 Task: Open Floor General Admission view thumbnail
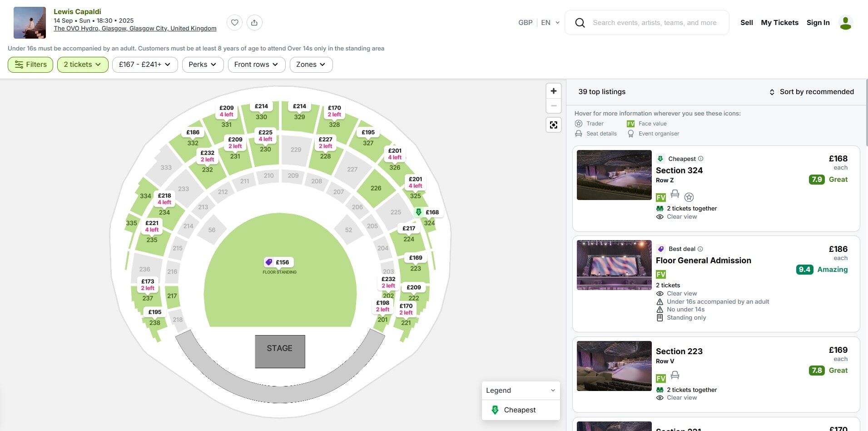614,265
